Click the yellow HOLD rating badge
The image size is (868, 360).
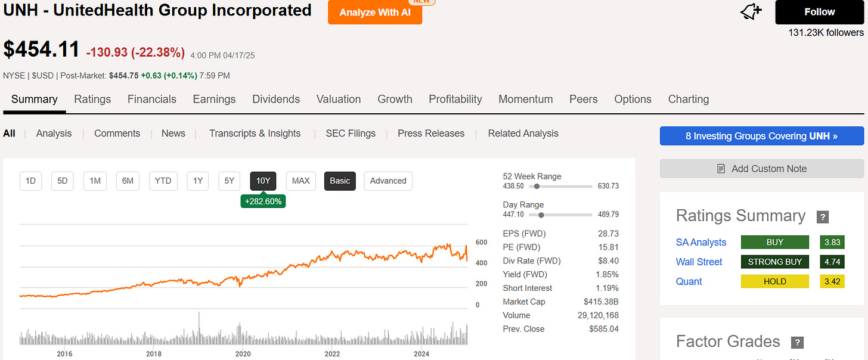coord(775,281)
